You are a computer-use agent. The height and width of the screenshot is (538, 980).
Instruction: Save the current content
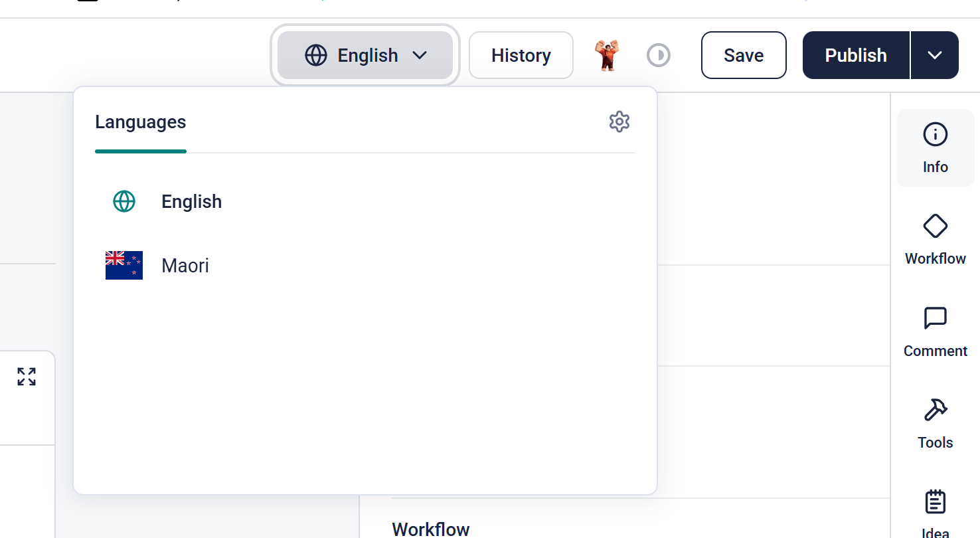(x=743, y=55)
